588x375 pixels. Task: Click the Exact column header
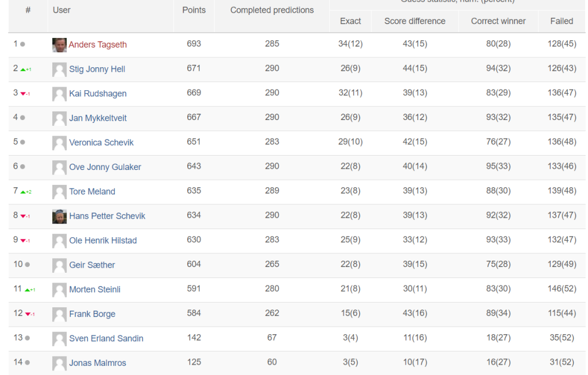pos(350,21)
